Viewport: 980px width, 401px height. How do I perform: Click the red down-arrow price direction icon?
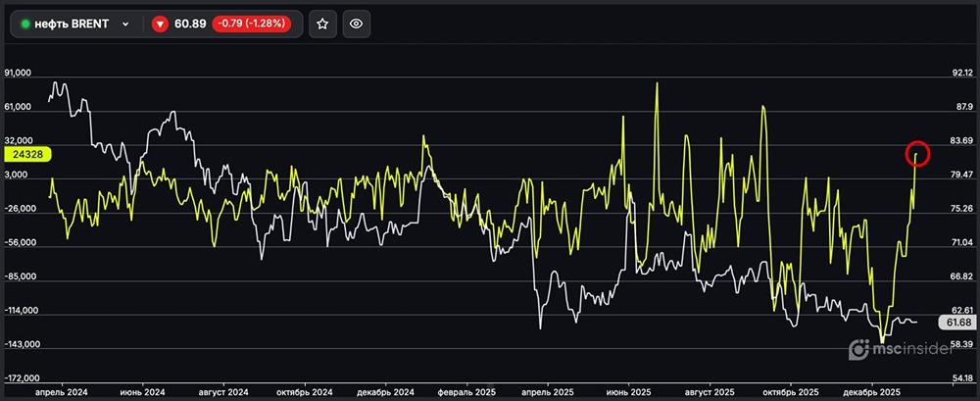pyautogui.click(x=160, y=25)
